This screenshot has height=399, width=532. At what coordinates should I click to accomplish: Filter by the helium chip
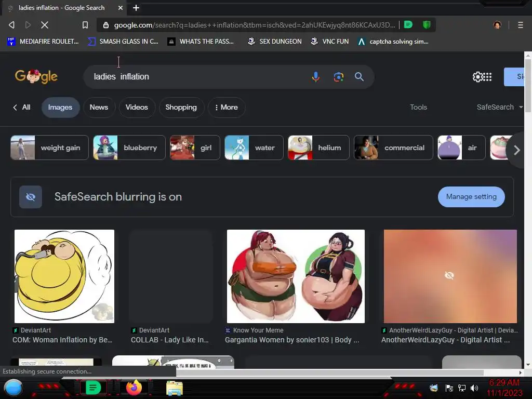(x=318, y=148)
